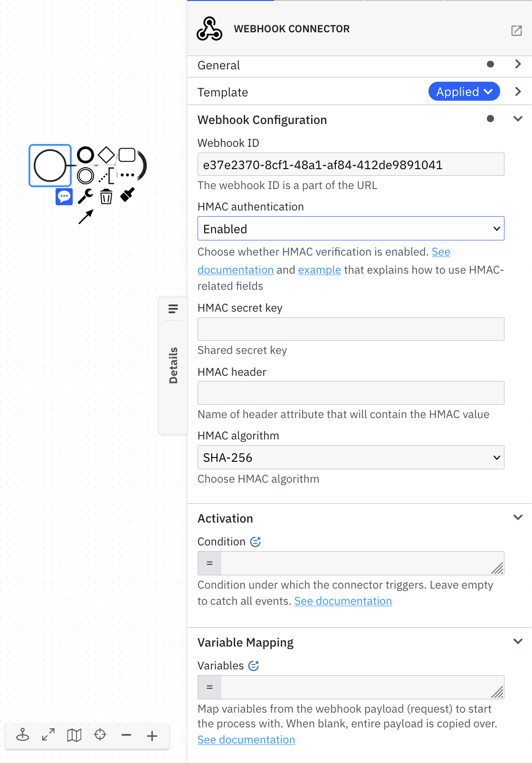Open the example link for HMAC fields
The height and width of the screenshot is (763, 532).
(x=319, y=269)
